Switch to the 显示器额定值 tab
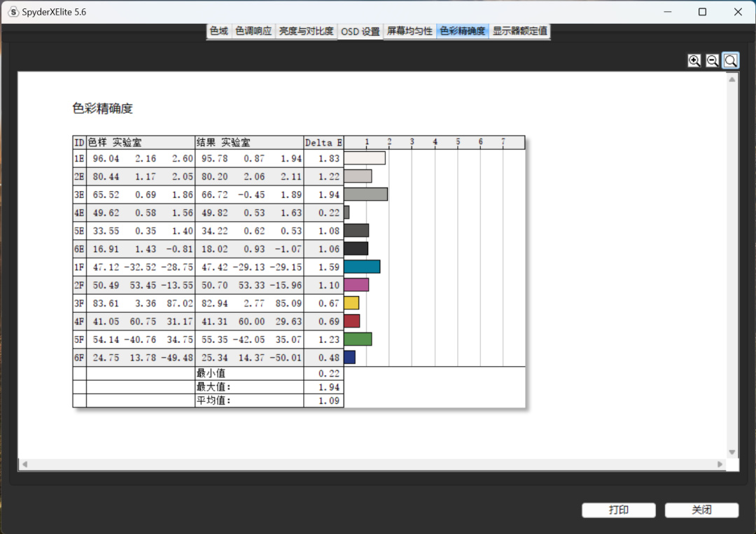Screen dimensions: 756x534 [x=519, y=31]
